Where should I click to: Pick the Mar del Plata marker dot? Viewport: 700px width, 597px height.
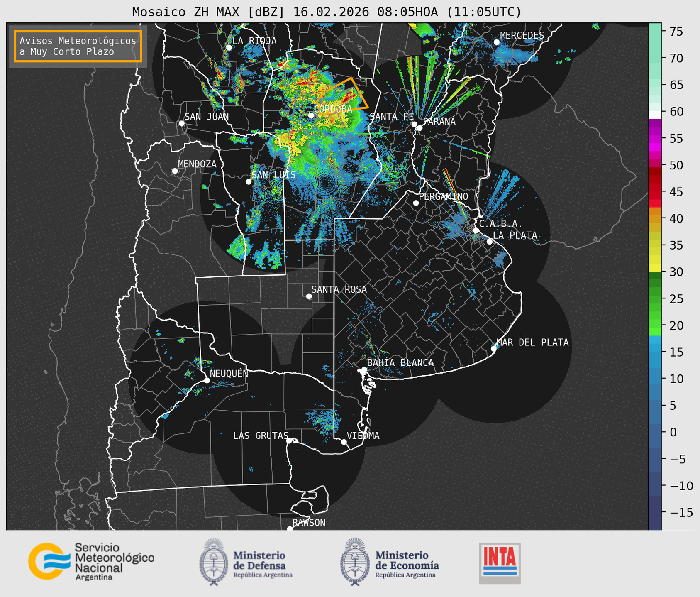[494, 349]
